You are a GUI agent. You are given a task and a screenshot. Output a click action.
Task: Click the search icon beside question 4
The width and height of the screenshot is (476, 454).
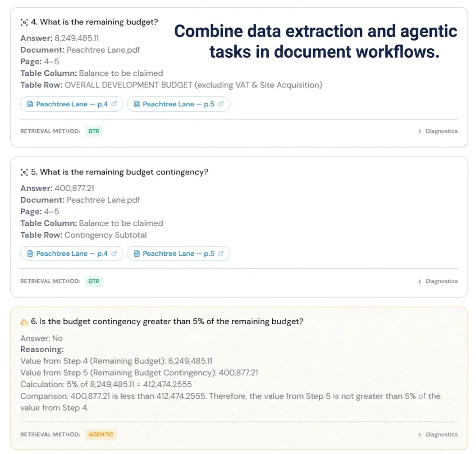coord(24,22)
